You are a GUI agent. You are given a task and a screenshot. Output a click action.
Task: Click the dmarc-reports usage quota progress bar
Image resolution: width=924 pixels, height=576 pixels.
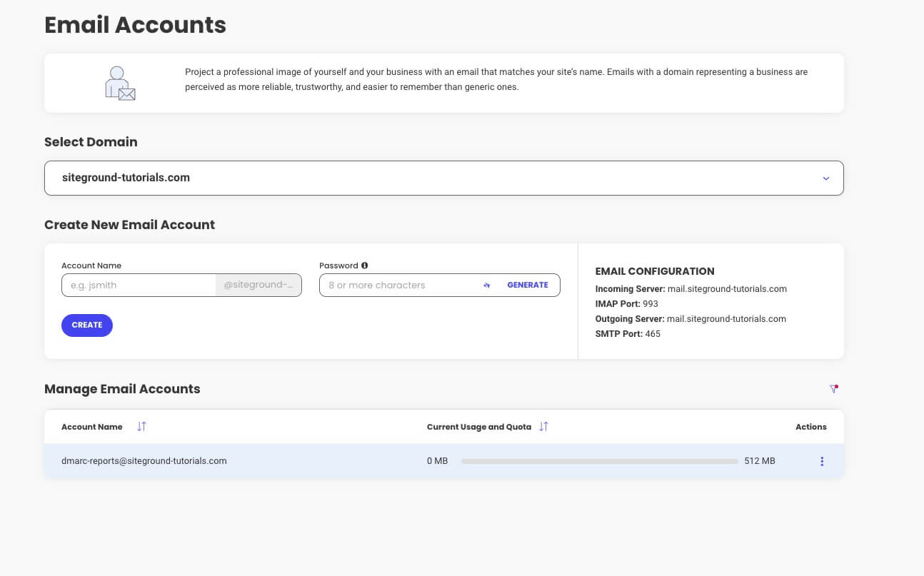[x=600, y=461]
